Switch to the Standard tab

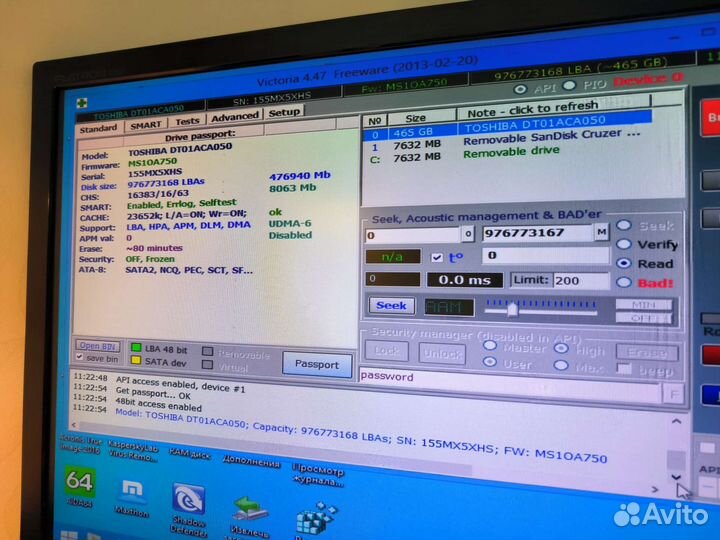(98, 129)
